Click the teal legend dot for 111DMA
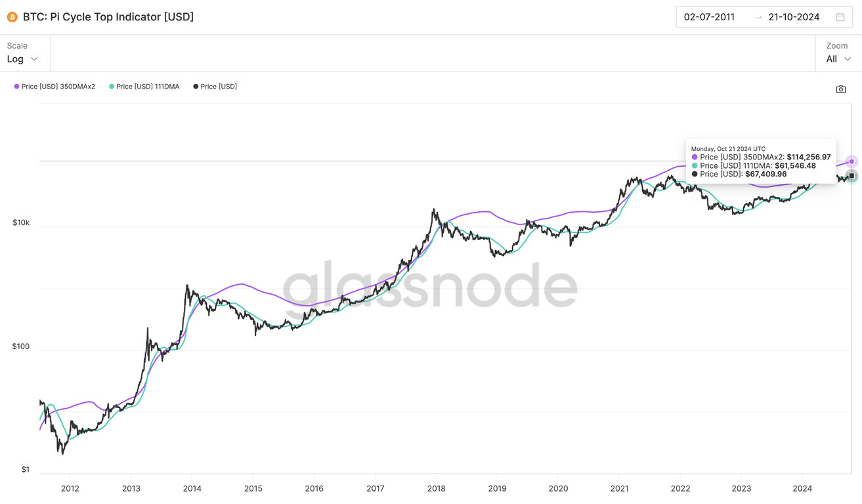The width and height of the screenshot is (862, 504). pyautogui.click(x=110, y=86)
